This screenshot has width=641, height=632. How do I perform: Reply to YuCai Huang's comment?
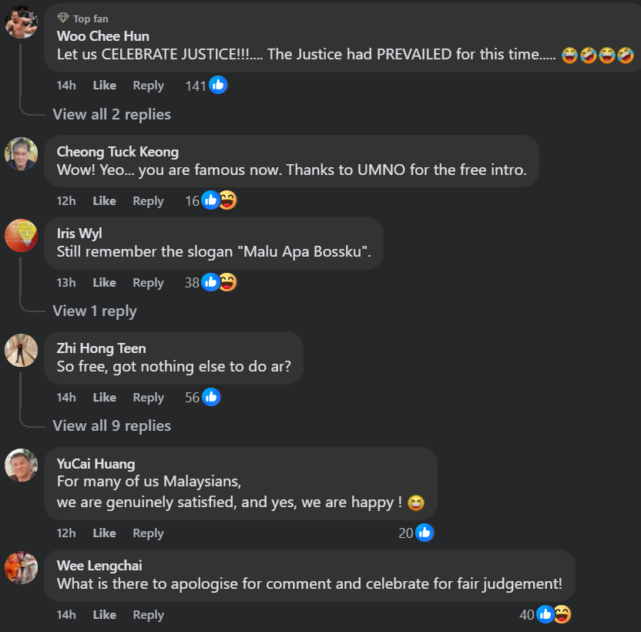(148, 533)
